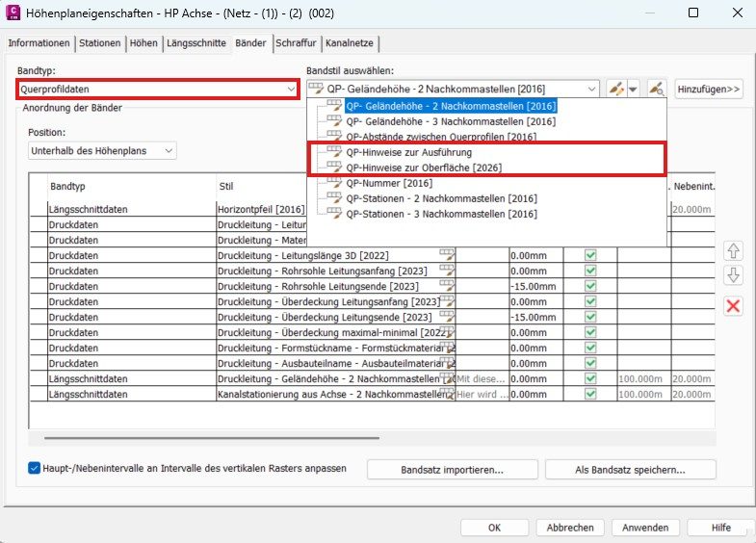Open Position dropdown Unterhalb des Höhenplans
The height and width of the screenshot is (543, 756).
102,150
